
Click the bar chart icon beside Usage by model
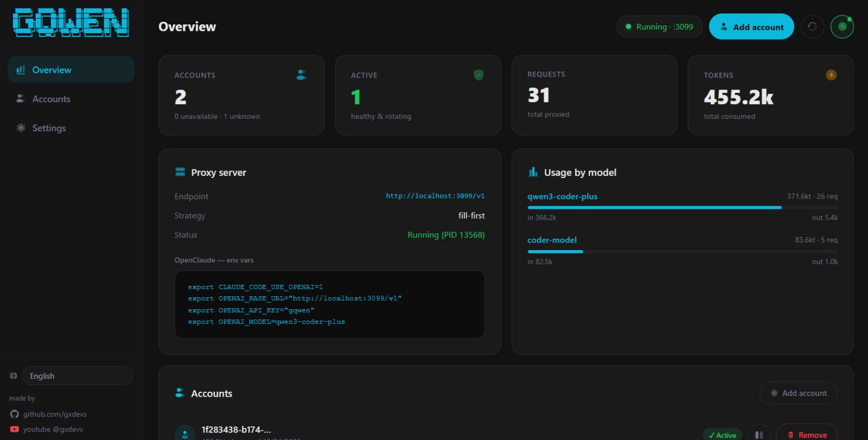click(x=533, y=172)
